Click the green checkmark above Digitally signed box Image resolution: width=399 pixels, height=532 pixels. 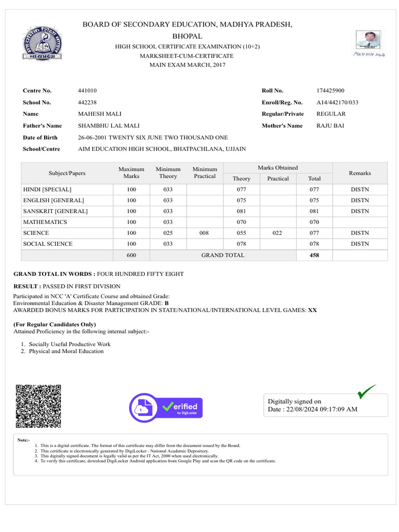tap(367, 392)
